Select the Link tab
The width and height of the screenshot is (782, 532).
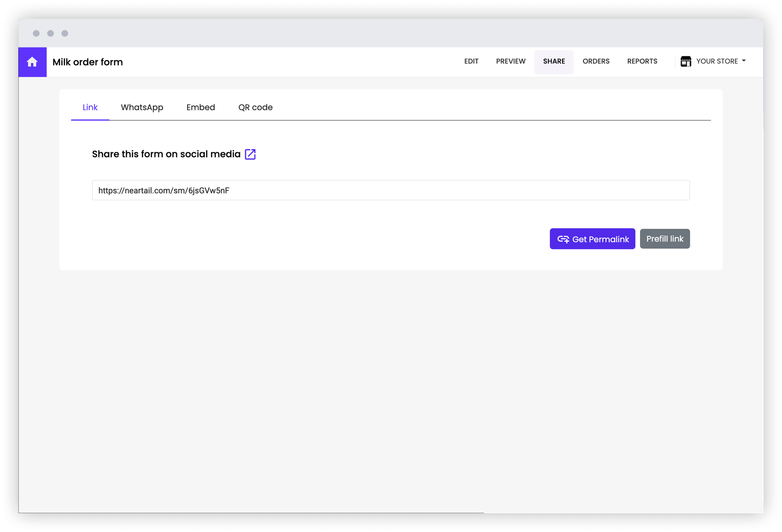[x=90, y=107]
